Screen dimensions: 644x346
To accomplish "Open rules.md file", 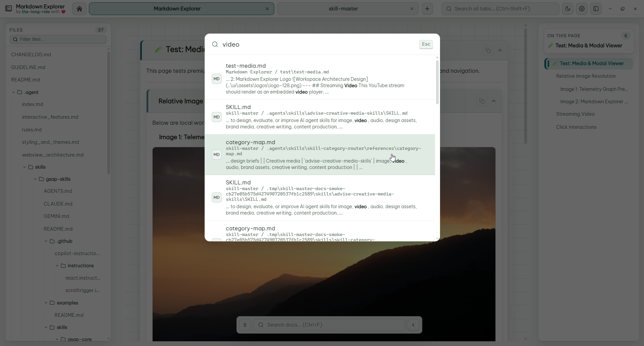I will [x=32, y=130].
